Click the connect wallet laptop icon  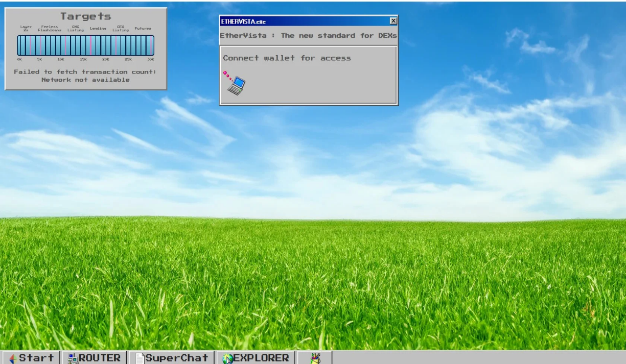234,83
